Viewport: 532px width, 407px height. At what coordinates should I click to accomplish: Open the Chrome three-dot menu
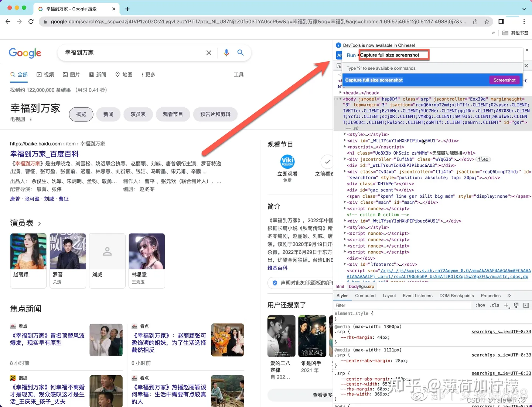pos(524,21)
